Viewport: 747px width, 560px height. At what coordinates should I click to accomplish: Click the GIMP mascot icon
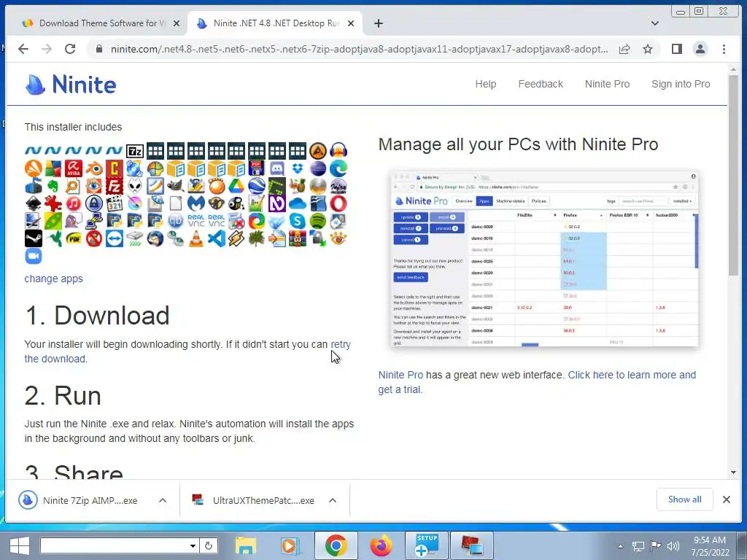pos(175,186)
